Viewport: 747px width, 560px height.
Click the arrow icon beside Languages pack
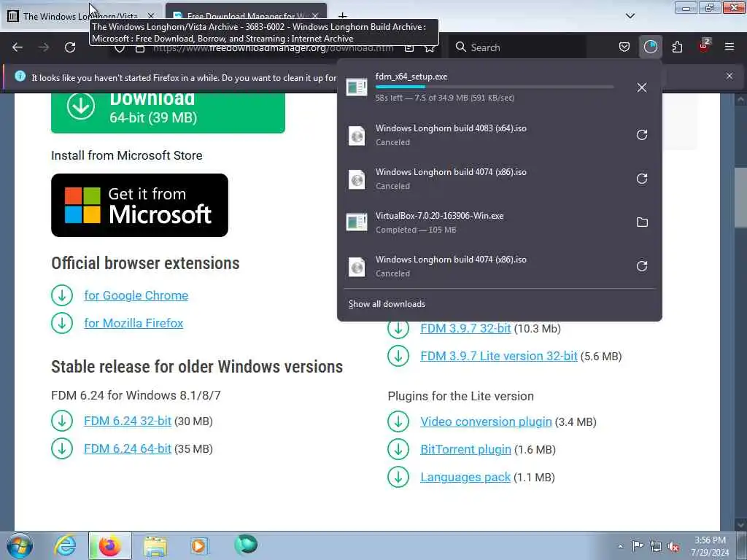(x=398, y=477)
